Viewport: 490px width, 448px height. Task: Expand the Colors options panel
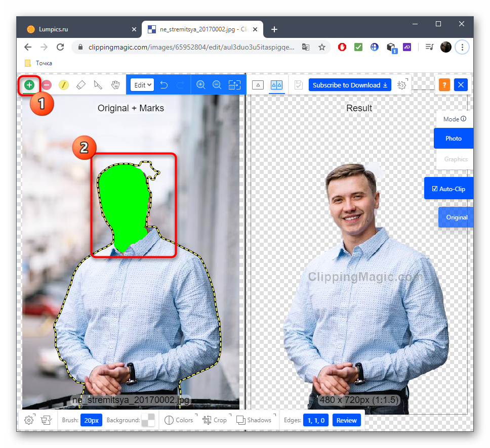pos(179,420)
